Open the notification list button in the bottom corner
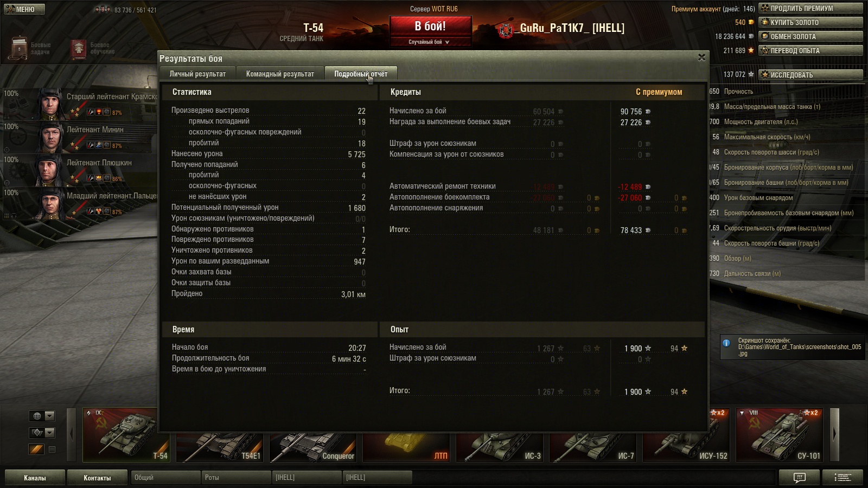This screenshot has width=868, height=488. click(843, 478)
